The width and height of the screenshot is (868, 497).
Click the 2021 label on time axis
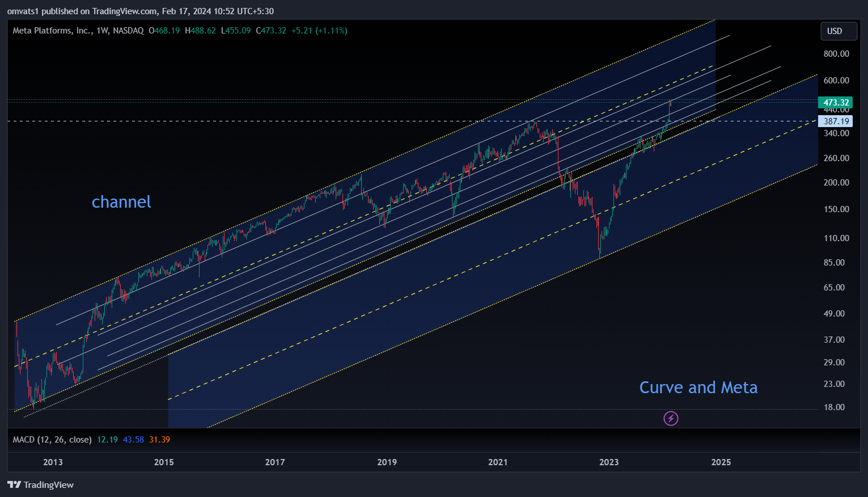pos(498,462)
